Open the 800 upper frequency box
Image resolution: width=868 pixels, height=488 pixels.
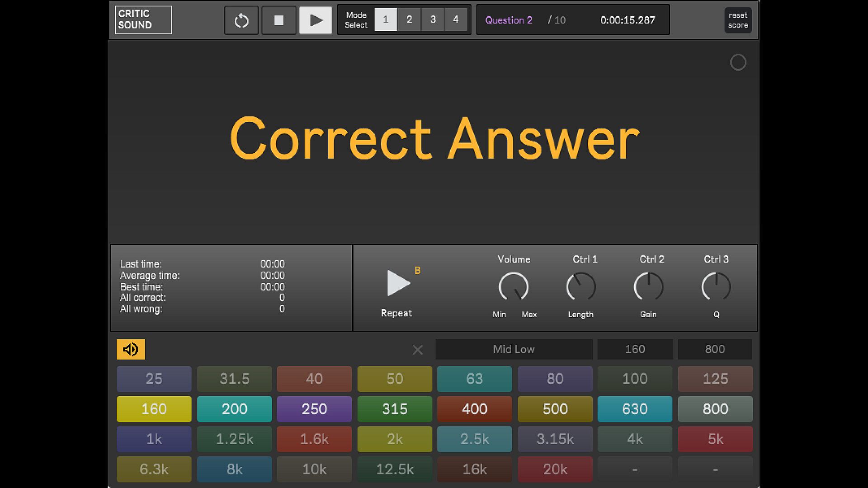714,349
